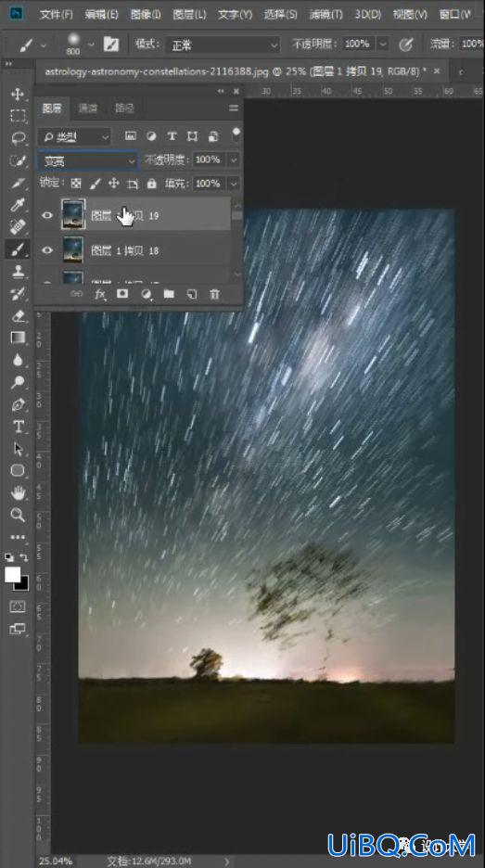Create new fill or adjustment layer
Screen dimensions: 485x868
click(147, 294)
